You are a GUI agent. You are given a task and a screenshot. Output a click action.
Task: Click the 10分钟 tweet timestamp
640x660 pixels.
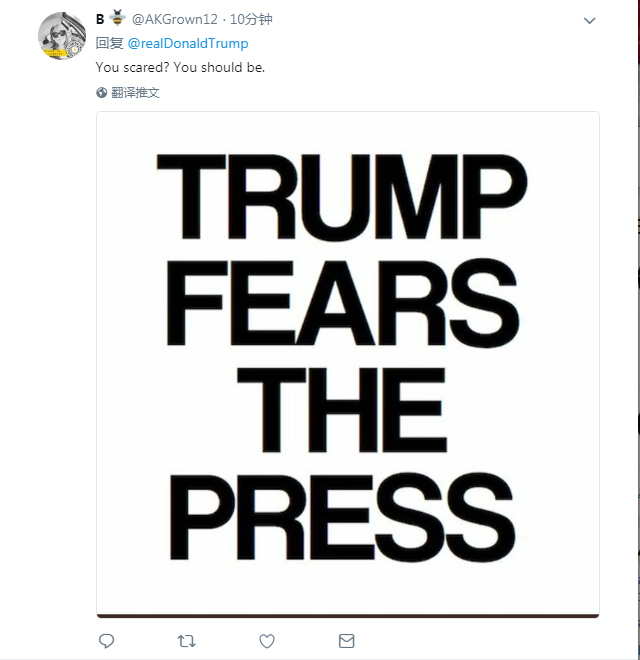(251, 19)
